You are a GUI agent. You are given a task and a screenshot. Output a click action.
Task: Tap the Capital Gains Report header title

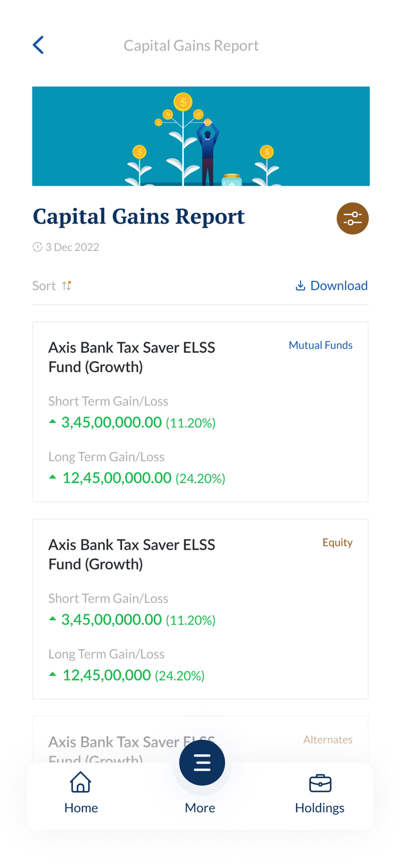pos(191,46)
